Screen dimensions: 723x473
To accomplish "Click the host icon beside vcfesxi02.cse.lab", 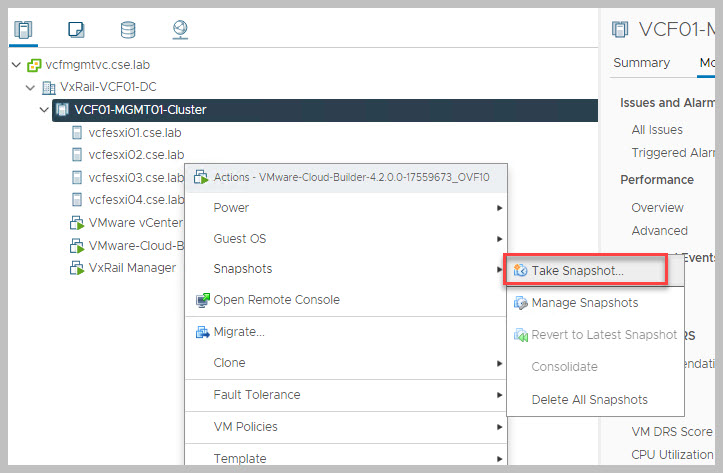I will (77, 154).
